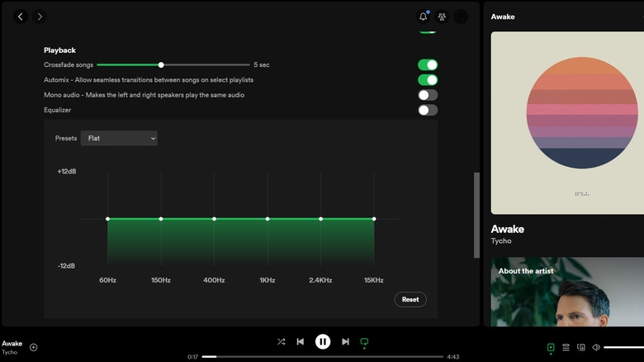Disable the Automix toggle
This screenshot has width=644, height=362.
pyautogui.click(x=427, y=80)
